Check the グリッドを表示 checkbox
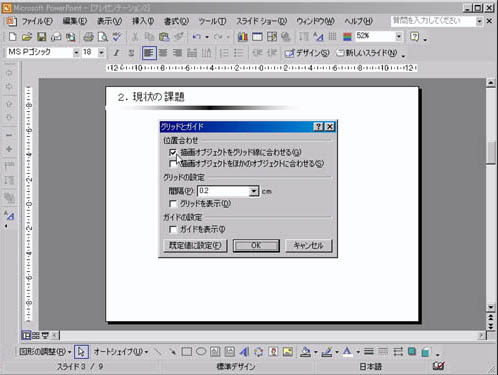 coord(173,203)
